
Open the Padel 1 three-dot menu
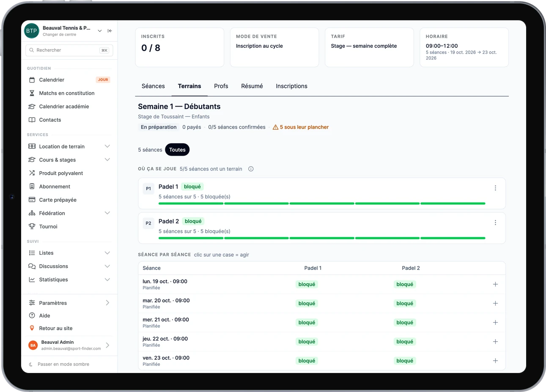pos(495,188)
